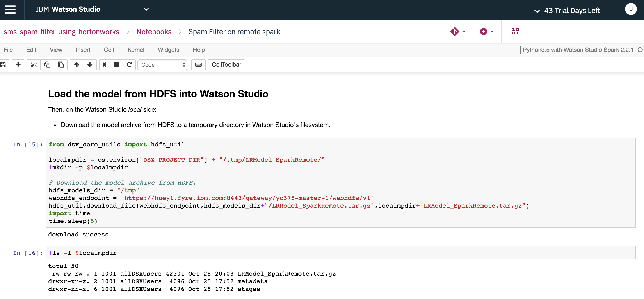Move selected cell down
Image resolution: width=644 pixels, height=299 pixels.
[90, 65]
